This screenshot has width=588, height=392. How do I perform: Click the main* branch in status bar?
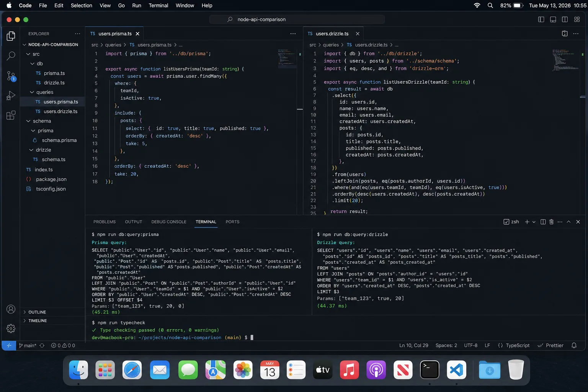click(x=28, y=345)
